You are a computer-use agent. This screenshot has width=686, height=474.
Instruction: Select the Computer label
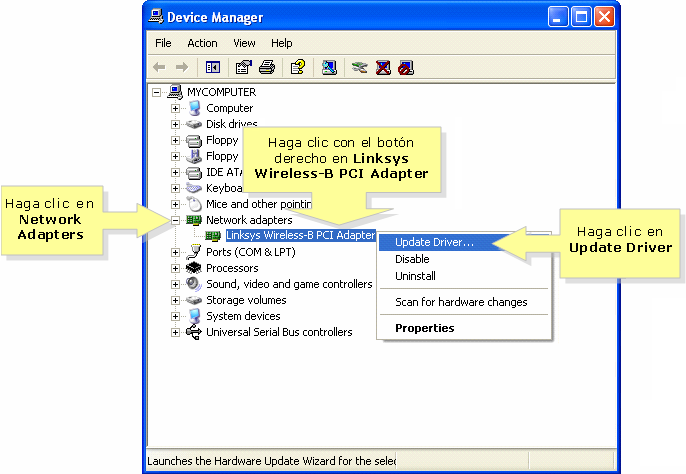point(229,108)
